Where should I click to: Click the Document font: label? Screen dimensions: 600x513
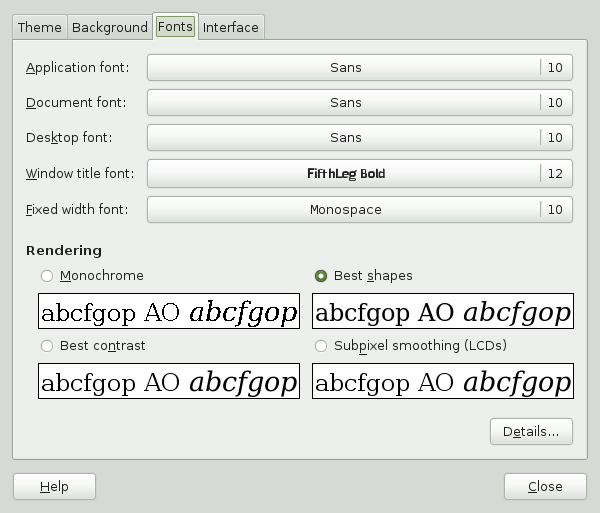(x=76, y=103)
